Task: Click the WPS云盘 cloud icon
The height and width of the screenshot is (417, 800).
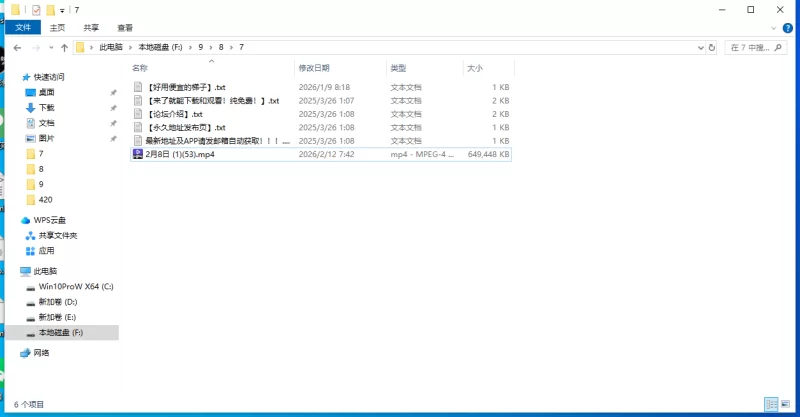Action: 26,220
